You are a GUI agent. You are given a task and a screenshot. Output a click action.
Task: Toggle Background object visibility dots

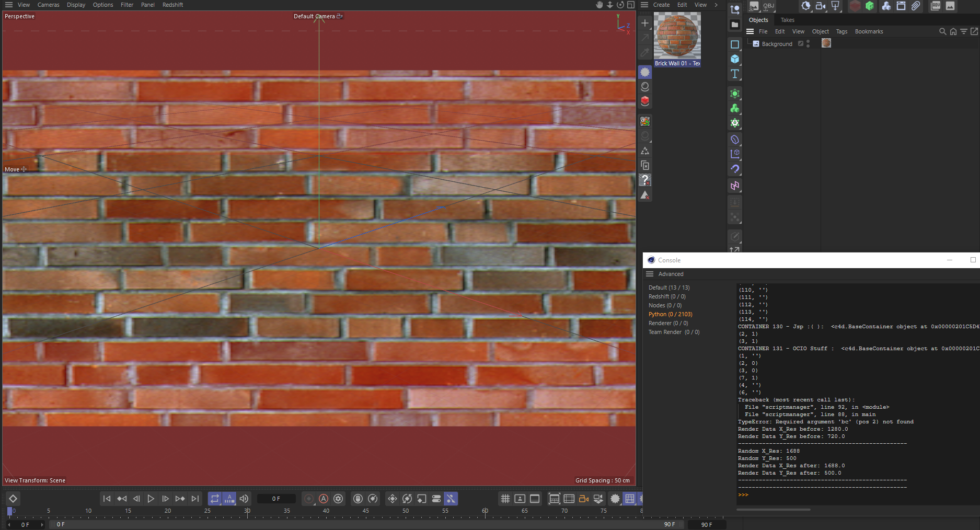click(808, 43)
